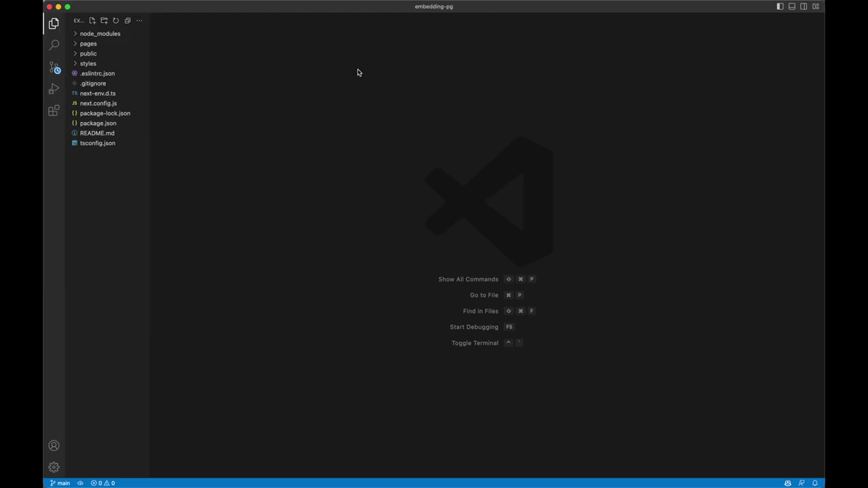
Task: Click the embedding-pg window title
Action: click(434, 6)
